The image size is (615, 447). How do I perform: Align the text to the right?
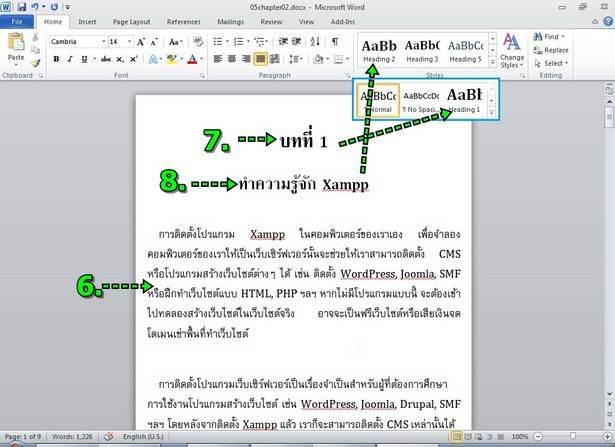tap(246, 59)
